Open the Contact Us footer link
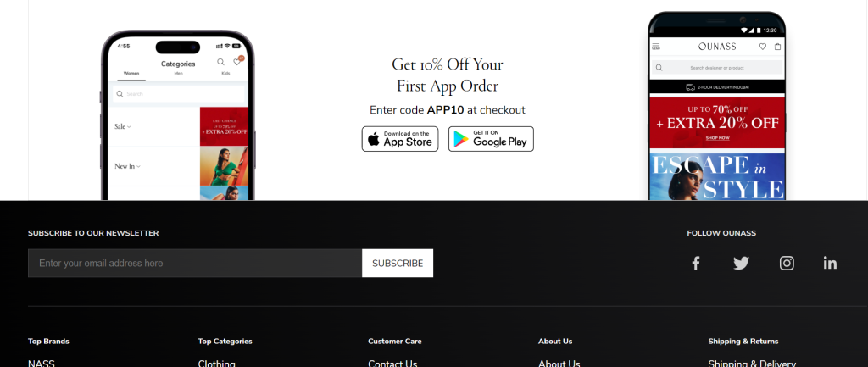868x367 pixels. click(x=392, y=363)
